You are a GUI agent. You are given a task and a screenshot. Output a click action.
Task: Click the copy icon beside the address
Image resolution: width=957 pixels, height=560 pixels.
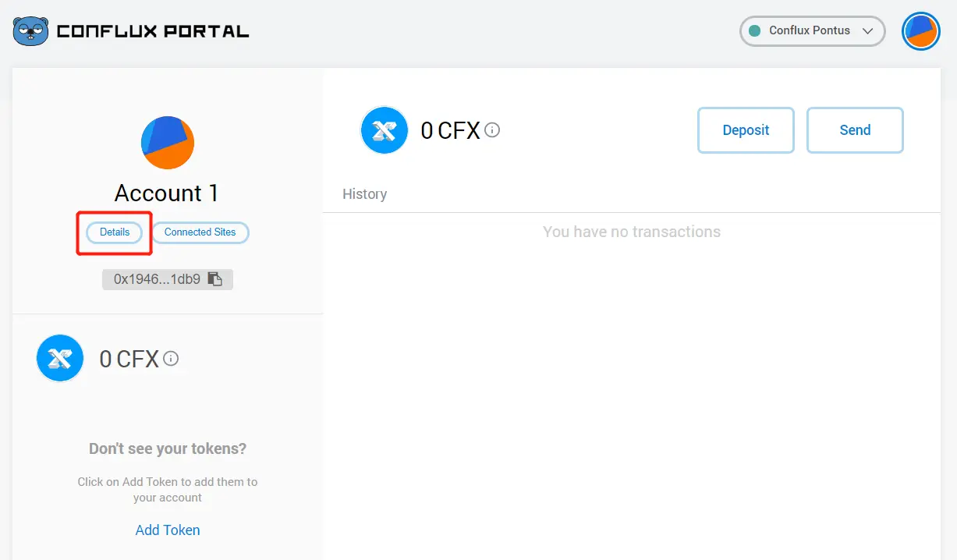tap(215, 279)
